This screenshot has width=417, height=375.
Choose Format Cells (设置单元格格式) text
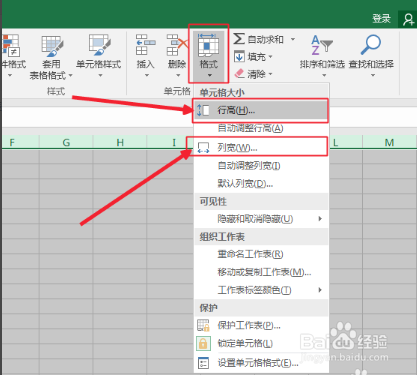click(x=258, y=363)
